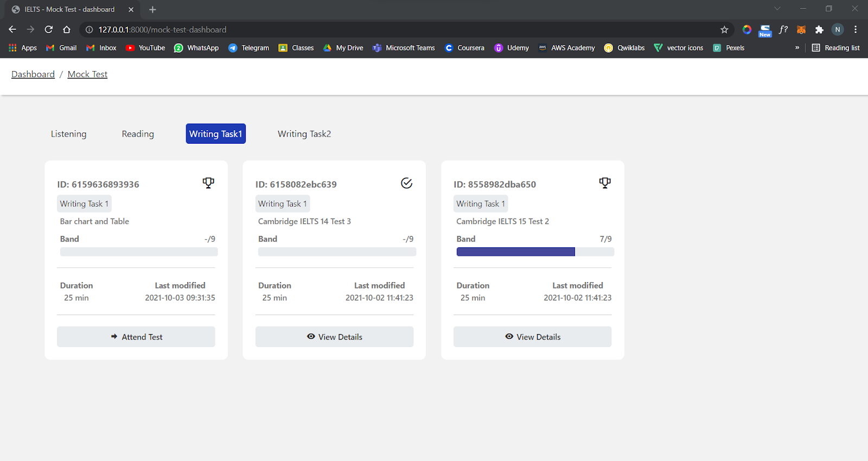Open the Reading list
The height and width of the screenshot is (461, 868).
click(836, 48)
